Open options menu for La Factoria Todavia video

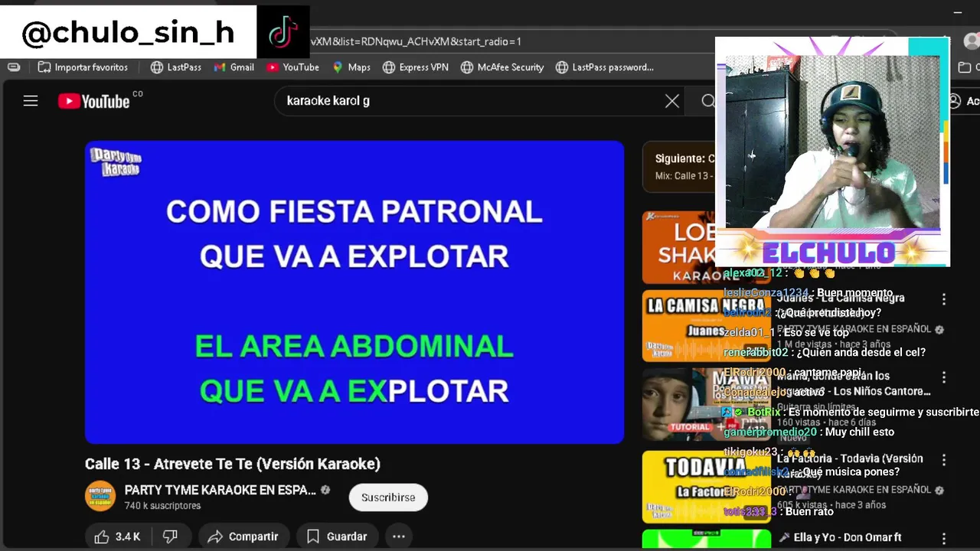[944, 460]
